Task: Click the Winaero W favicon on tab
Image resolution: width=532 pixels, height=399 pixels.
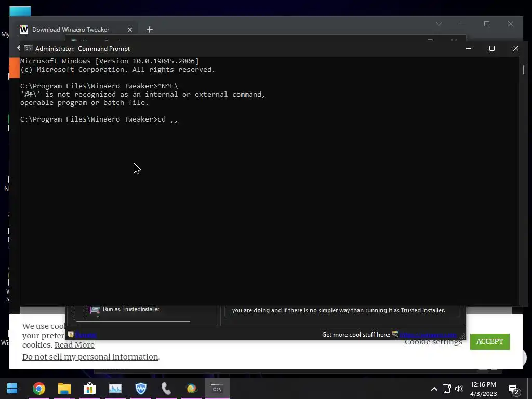Action: [24, 30]
